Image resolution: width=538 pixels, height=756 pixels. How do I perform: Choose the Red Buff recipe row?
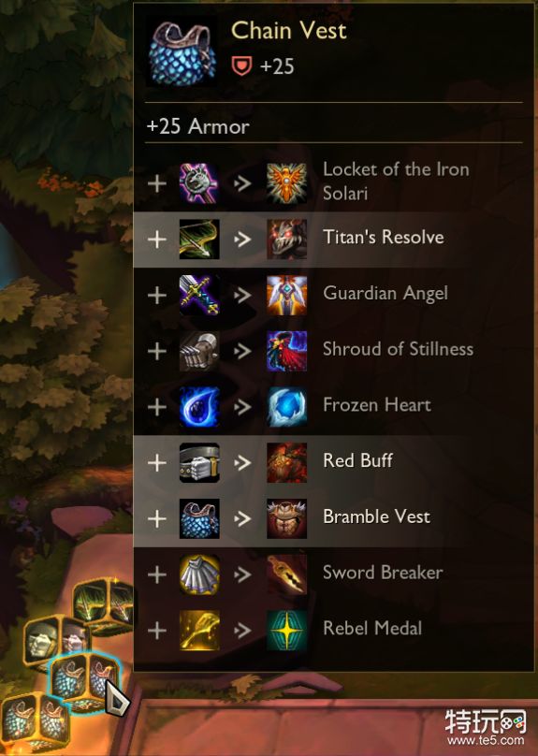click(x=334, y=463)
